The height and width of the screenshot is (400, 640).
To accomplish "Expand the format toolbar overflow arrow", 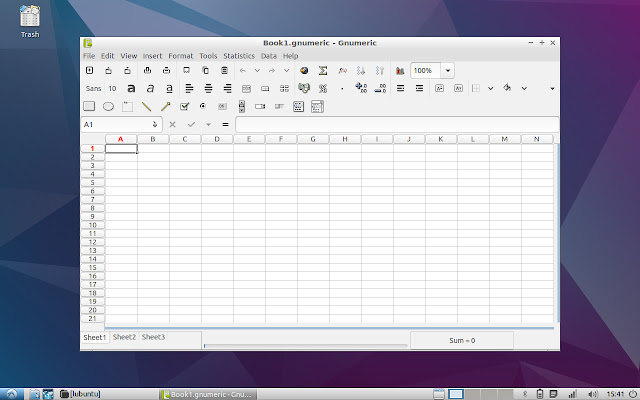I will (x=552, y=89).
